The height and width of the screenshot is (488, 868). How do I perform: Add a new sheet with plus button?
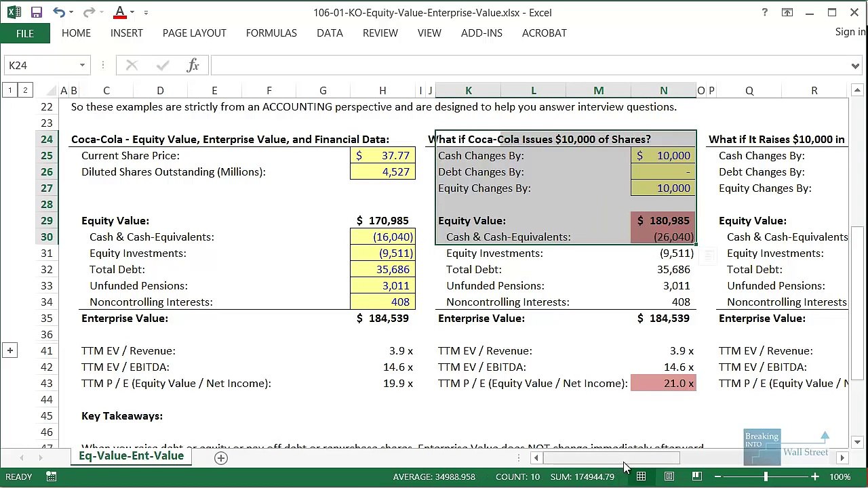(x=220, y=458)
